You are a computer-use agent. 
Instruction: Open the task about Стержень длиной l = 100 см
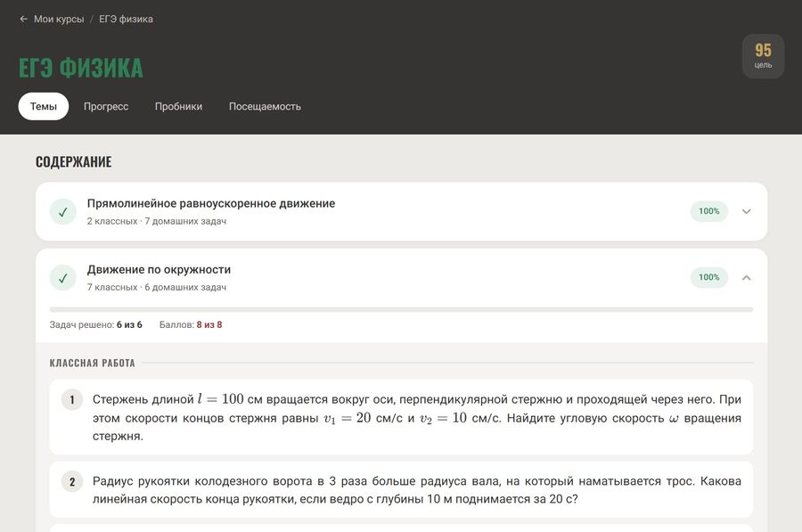401,417
